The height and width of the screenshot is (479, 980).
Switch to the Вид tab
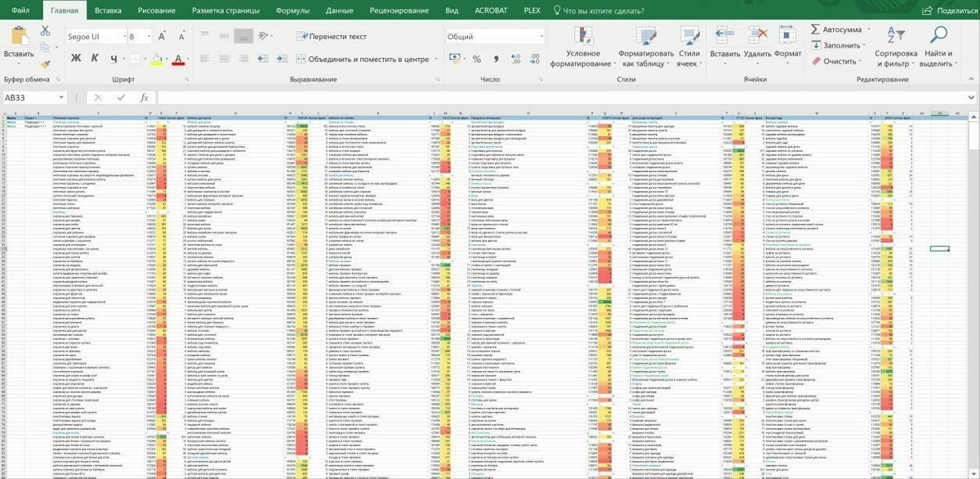point(452,11)
